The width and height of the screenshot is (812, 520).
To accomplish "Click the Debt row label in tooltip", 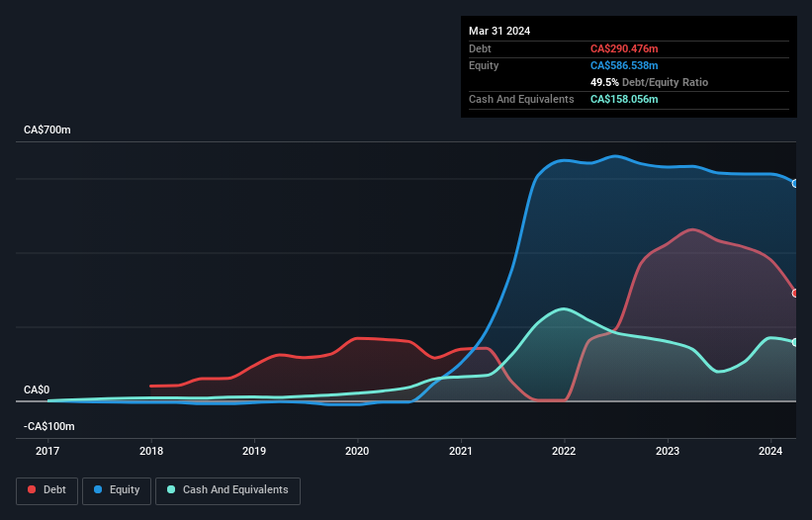I will [x=480, y=48].
